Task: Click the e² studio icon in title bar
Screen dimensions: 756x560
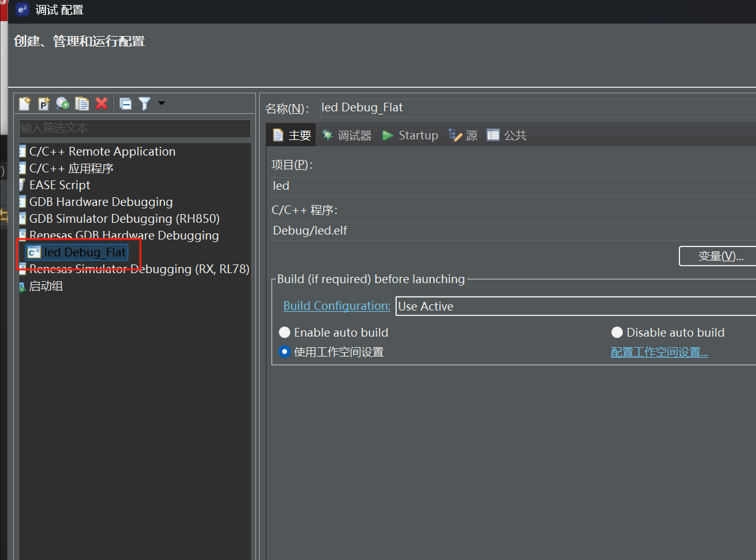Action: [x=22, y=10]
